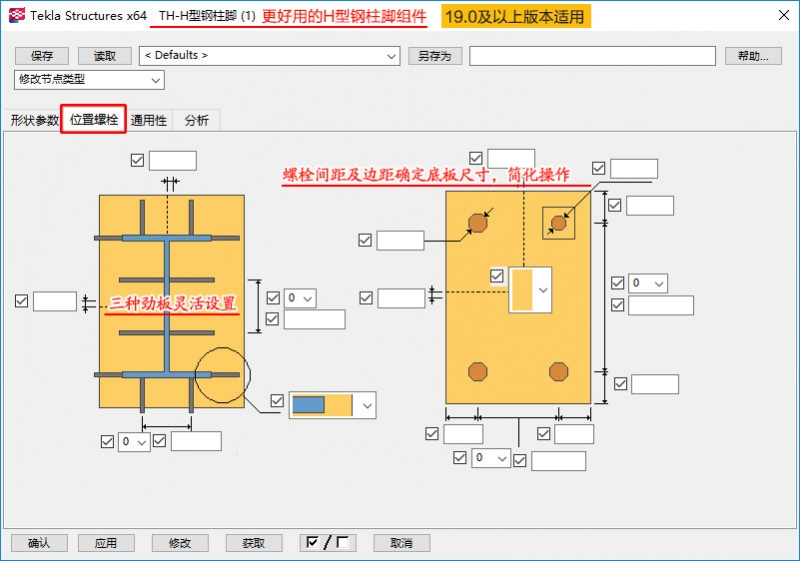Click the 确认 button
This screenshot has width=800, height=561.
39,543
